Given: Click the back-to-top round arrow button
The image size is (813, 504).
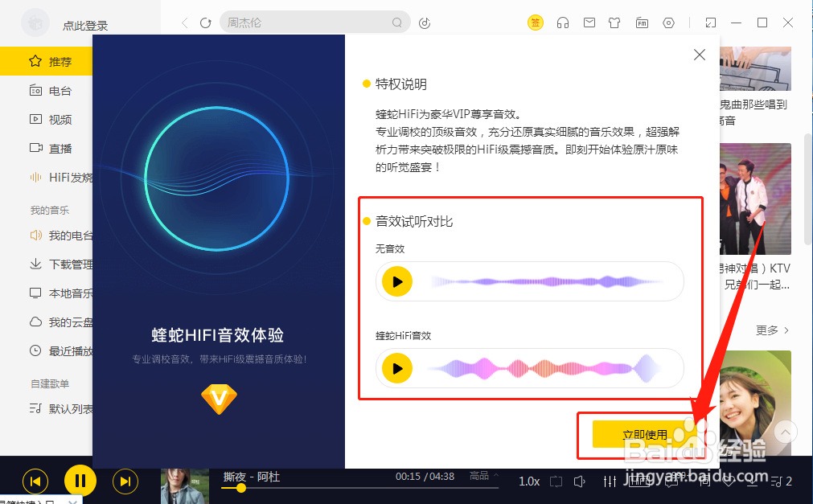Looking at the screenshot, I should click(786, 432).
